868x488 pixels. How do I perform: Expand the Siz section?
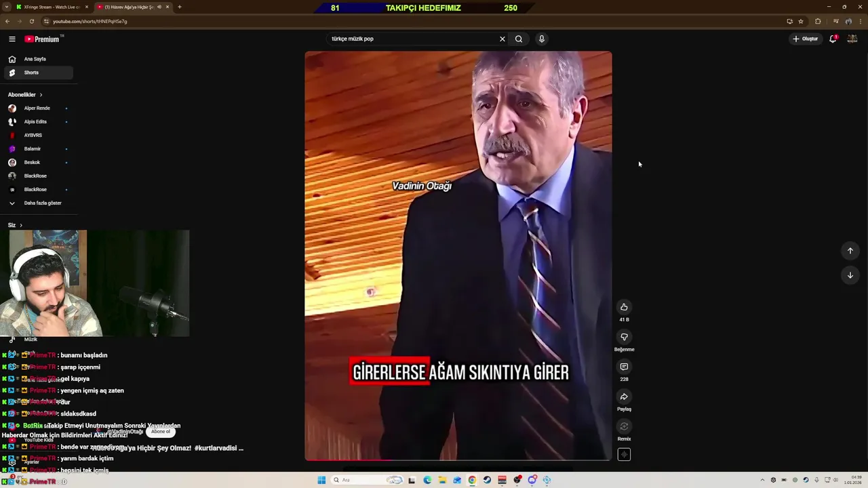tap(15, 225)
